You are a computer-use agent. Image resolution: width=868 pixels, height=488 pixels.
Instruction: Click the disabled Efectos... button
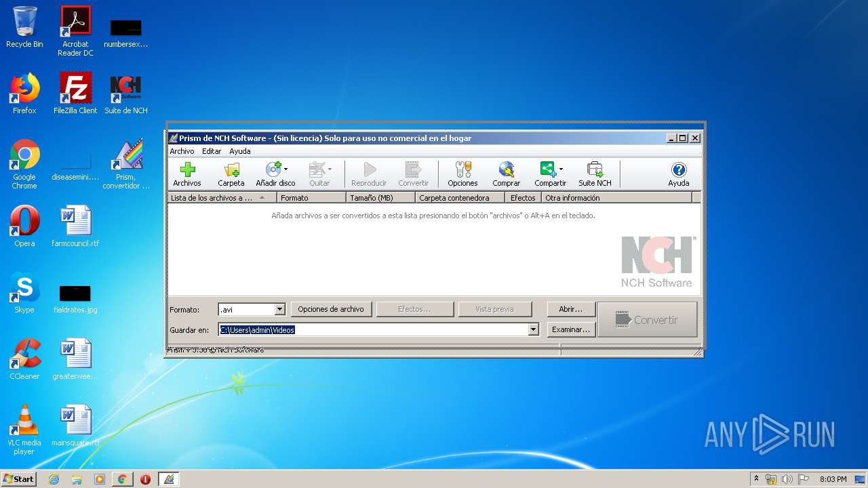coord(414,309)
